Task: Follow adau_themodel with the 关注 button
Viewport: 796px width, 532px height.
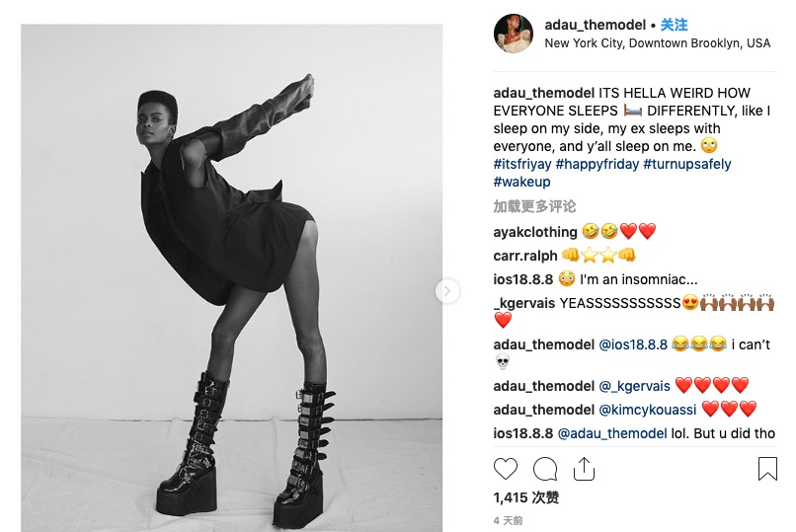Action: (x=675, y=25)
